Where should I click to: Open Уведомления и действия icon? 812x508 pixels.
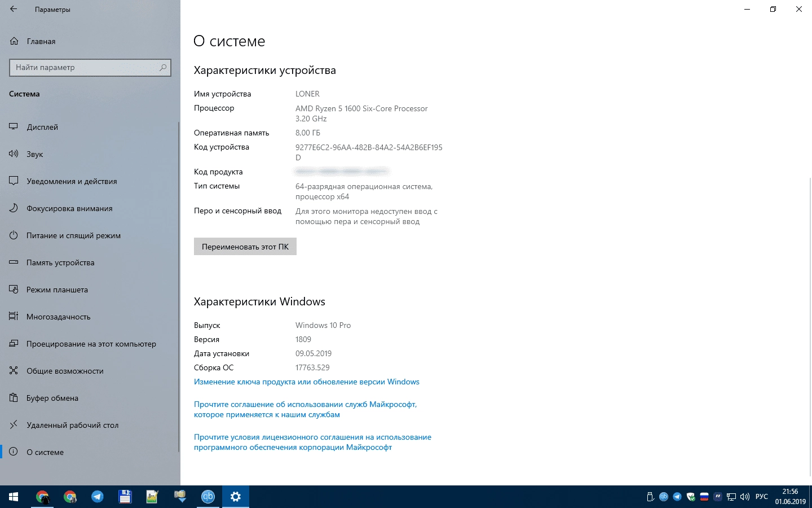coord(14,181)
